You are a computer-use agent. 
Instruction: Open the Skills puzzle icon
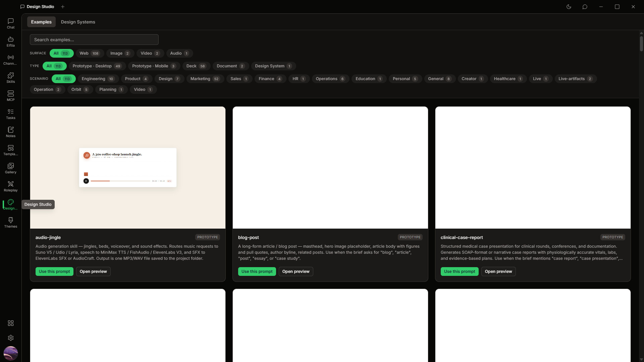(x=11, y=78)
